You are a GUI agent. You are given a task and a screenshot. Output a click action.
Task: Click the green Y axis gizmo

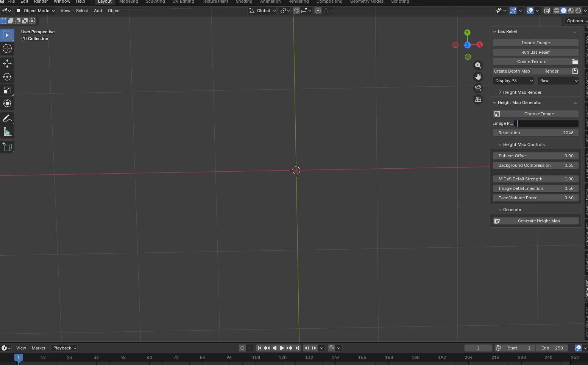tap(467, 33)
